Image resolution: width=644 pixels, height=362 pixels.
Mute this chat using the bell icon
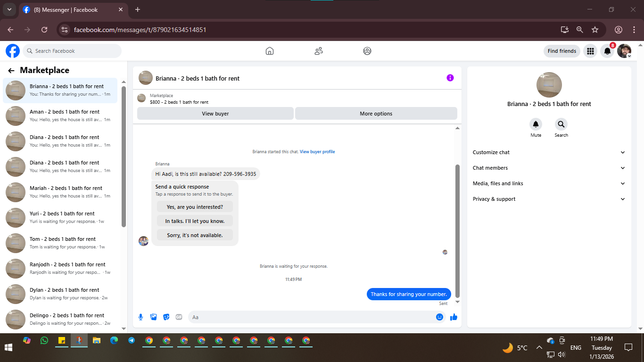536,124
